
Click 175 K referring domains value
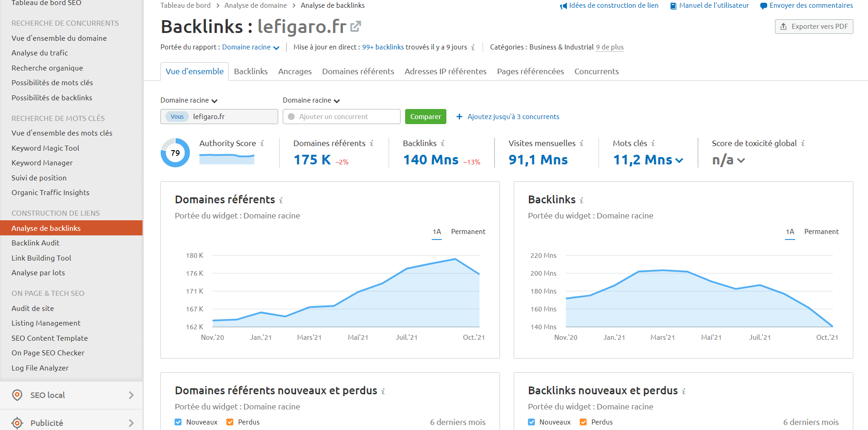point(312,160)
